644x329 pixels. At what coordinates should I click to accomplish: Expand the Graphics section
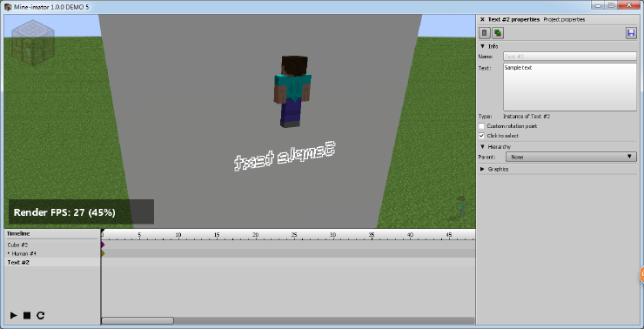482,169
